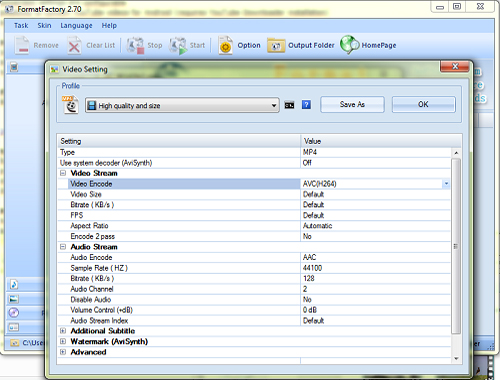Expand the Additional Subtitle group
Viewport: 500px width, 380px height.
[63, 331]
